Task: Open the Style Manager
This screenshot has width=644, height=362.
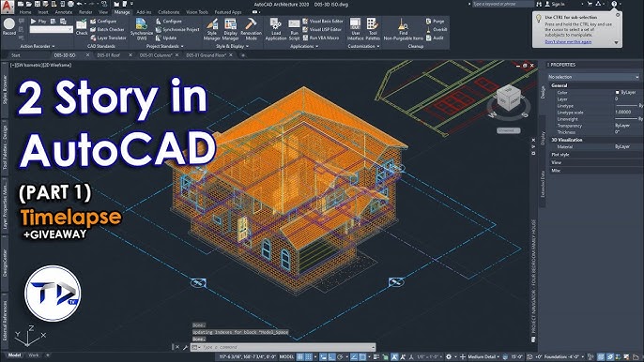Action: click(212, 29)
